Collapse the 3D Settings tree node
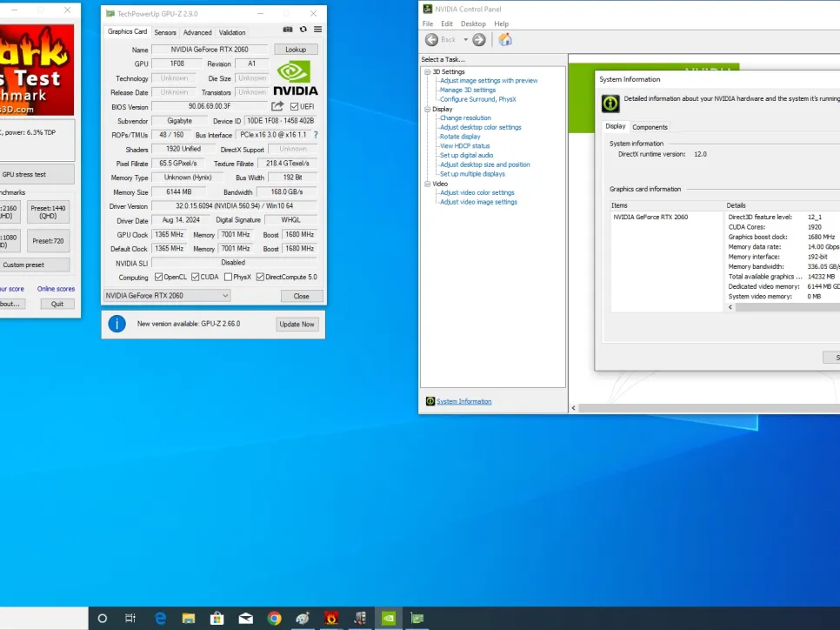This screenshot has width=840, height=630. (428, 72)
